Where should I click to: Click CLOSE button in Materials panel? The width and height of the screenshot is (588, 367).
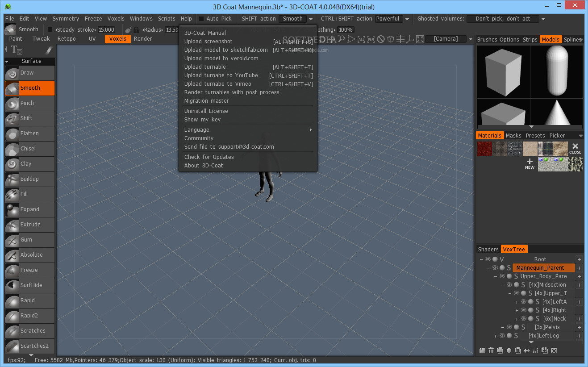point(575,149)
